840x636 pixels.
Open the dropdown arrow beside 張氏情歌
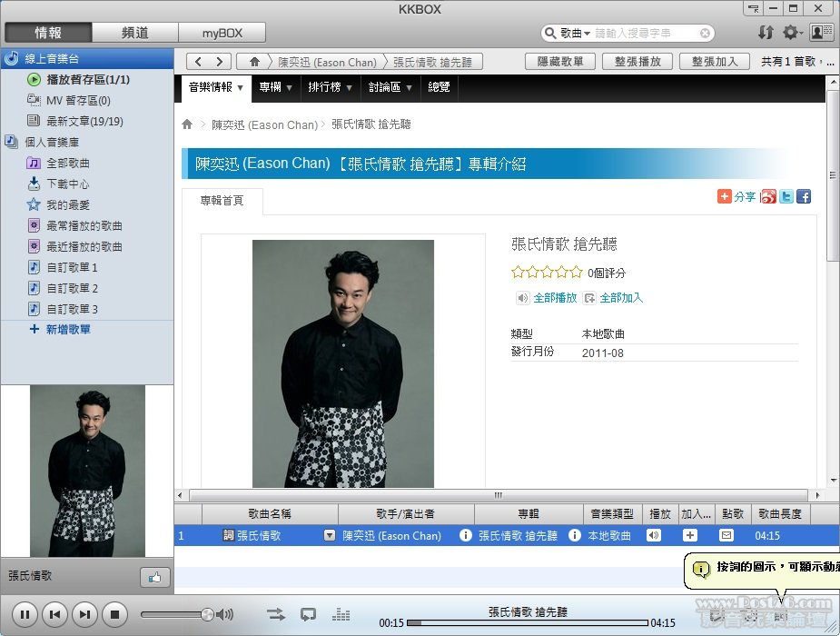point(330,535)
